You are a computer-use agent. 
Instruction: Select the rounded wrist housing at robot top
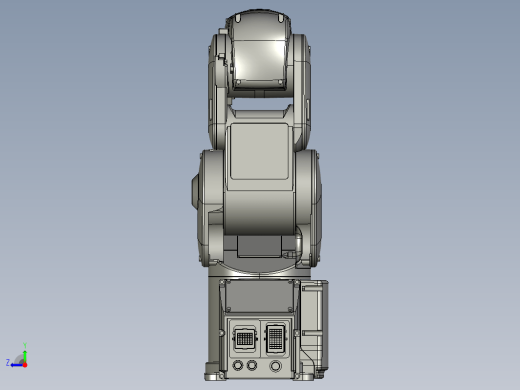[x=259, y=50]
